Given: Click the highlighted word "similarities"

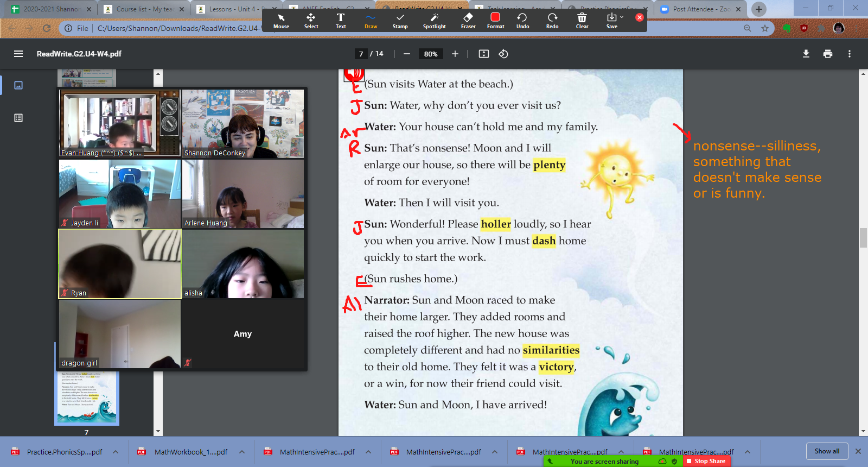Looking at the screenshot, I should click(551, 350).
